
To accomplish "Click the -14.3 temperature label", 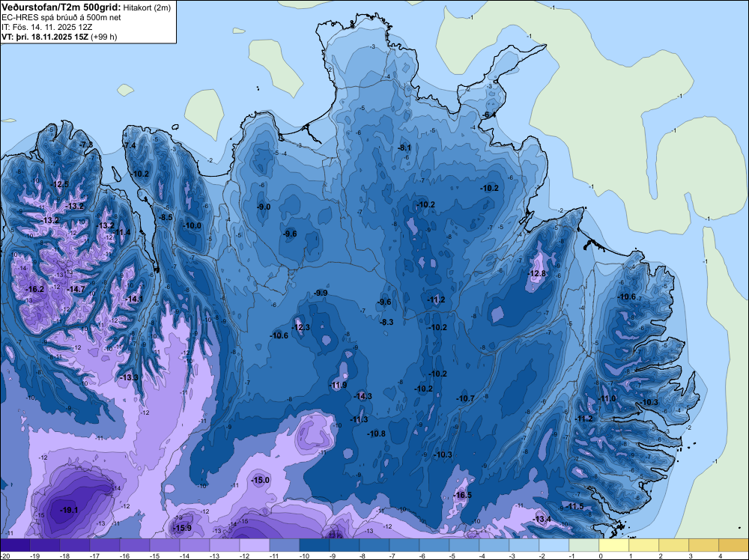I will point(363,396).
